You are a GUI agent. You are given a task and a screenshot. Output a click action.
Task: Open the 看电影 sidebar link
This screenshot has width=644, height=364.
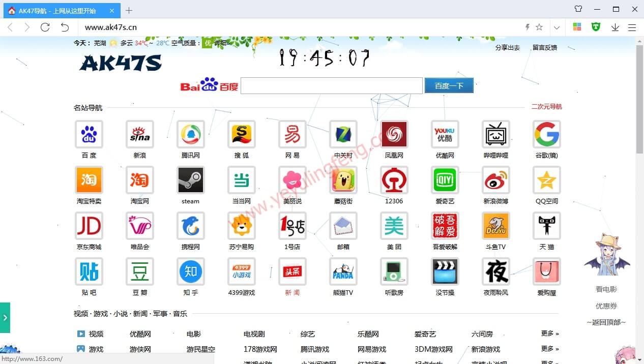click(x=606, y=289)
